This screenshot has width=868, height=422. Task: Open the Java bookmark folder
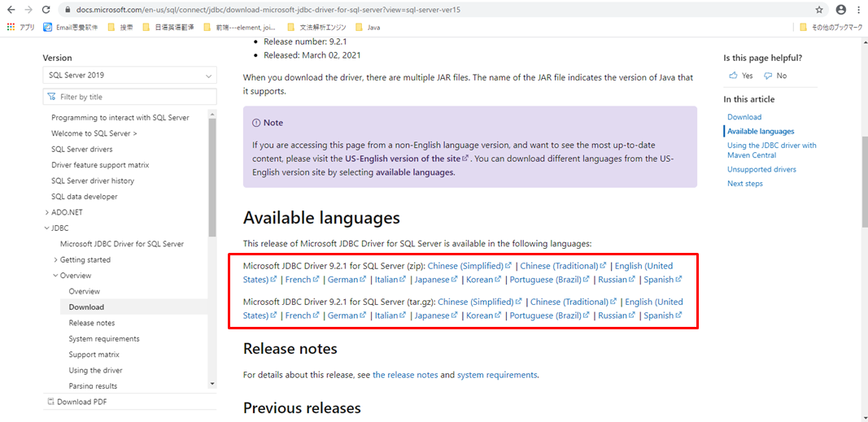(x=368, y=27)
